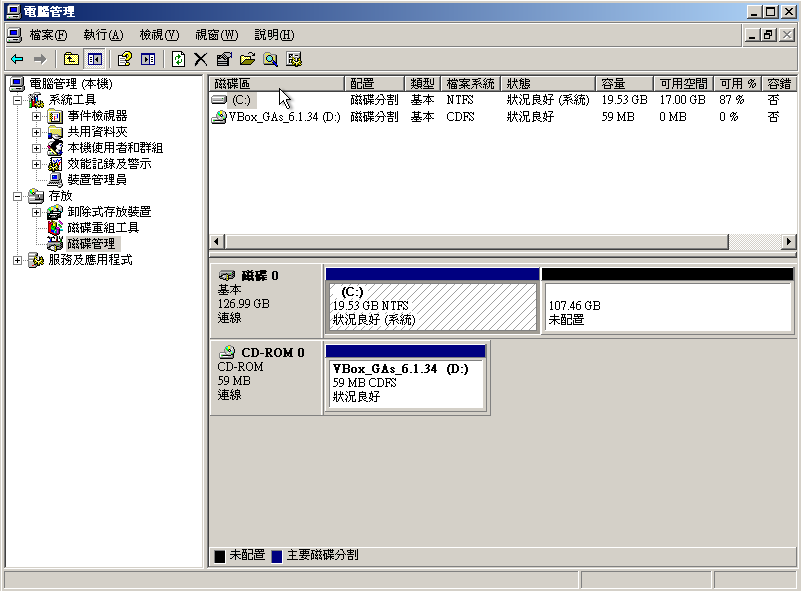This screenshot has width=801, height=591.
Task: Click the volume list right scroll arrow
Action: (x=789, y=242)
